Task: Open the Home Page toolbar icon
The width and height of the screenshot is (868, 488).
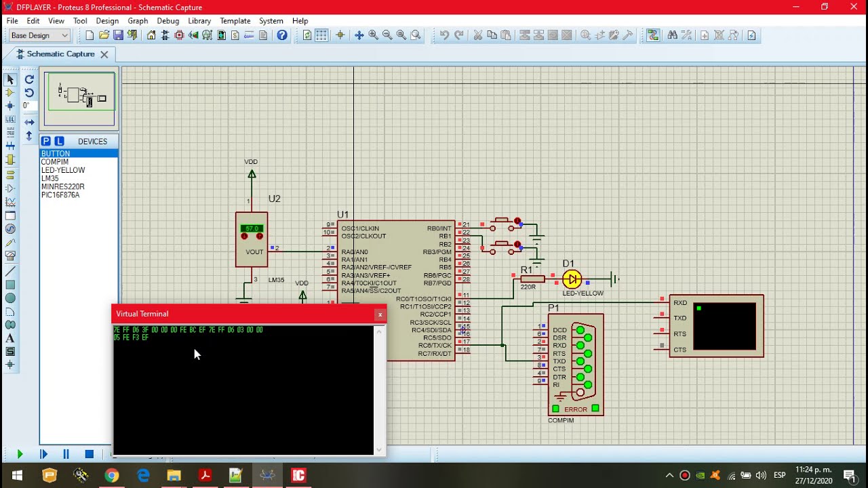Action: tap(151, 35)
